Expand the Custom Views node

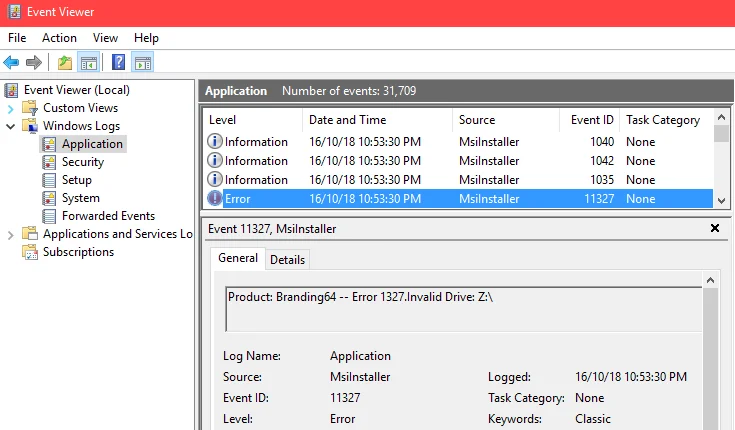pos(10,109)
